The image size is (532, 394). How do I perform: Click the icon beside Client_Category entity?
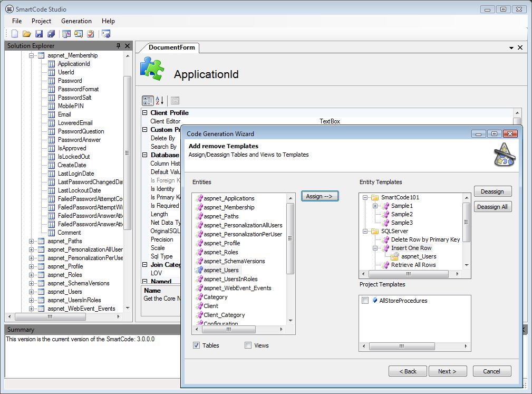199,315
